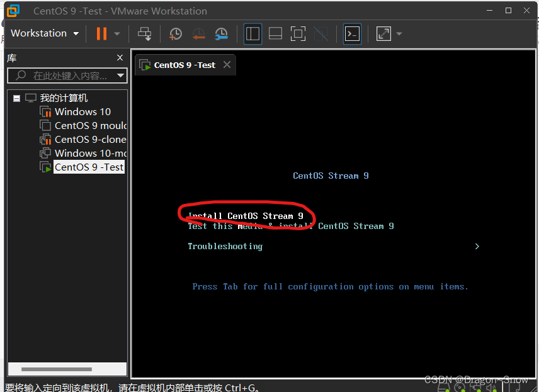Open the snapshot manager icon
The height and width of the screenshot is (392, 539).
[x=222, y=34]
